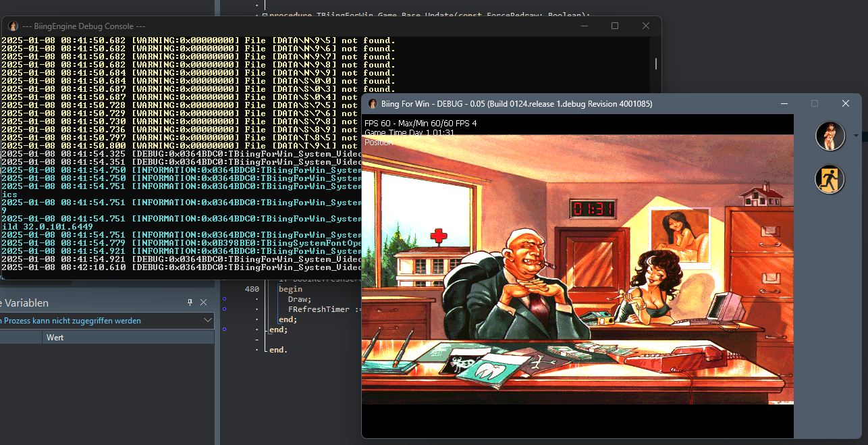Minimize the Biing For Win game window
This screenshot has width=868, height=445.
click(784, 103)
